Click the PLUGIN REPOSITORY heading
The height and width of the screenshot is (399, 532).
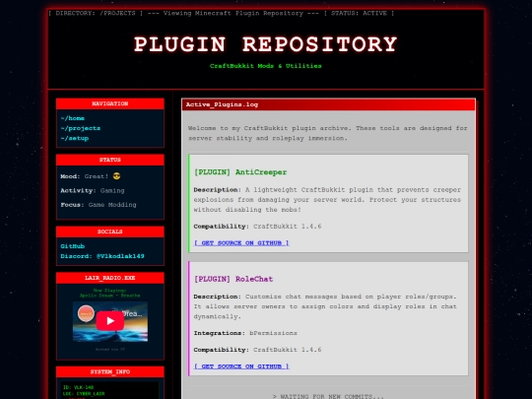coord(266,44)
